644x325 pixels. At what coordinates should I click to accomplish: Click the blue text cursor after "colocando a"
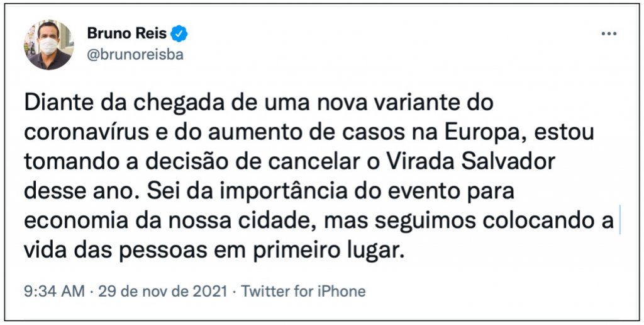tap(619, 221)
